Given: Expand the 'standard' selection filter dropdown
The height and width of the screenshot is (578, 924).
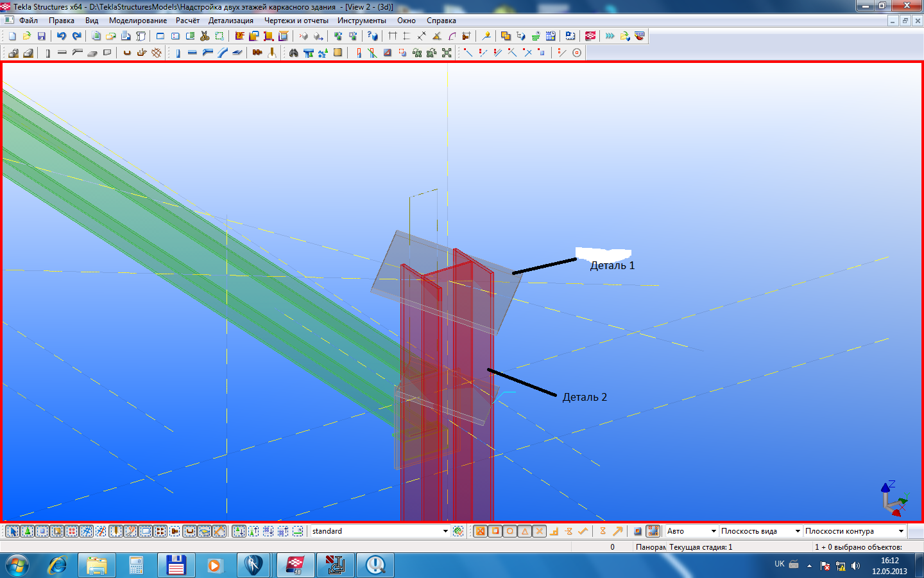Looking at the screenshot, I should [x=445, y=531].
